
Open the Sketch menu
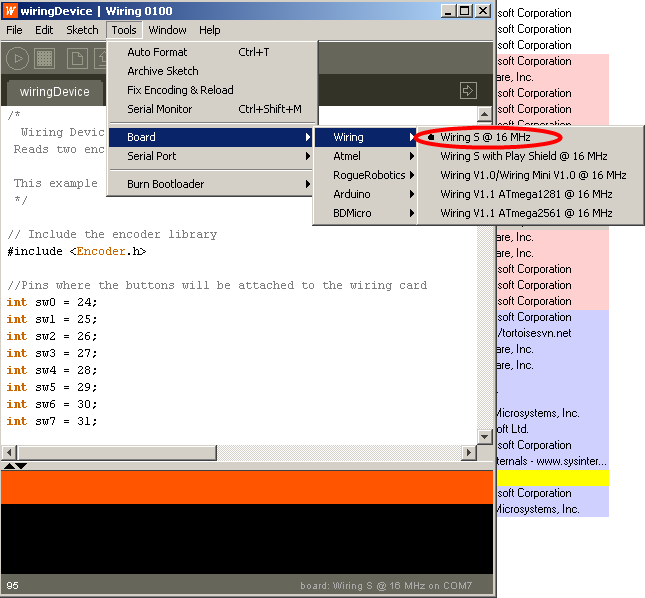point(82,30)
